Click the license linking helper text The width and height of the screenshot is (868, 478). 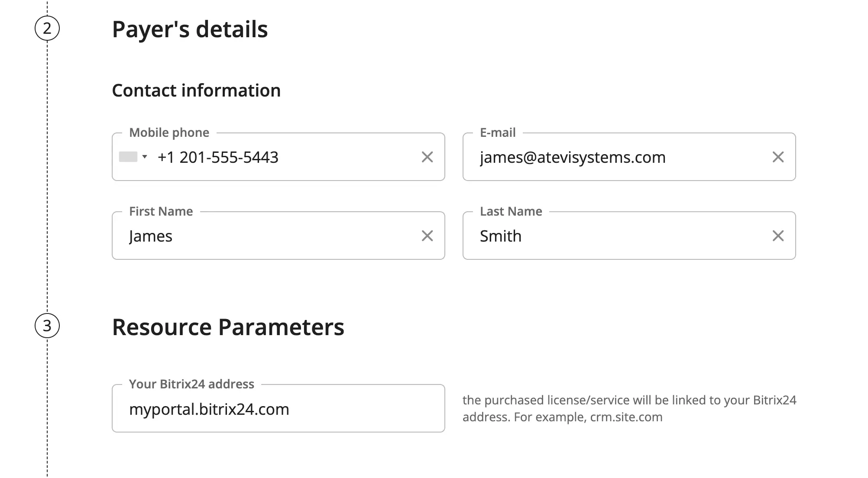629,408
